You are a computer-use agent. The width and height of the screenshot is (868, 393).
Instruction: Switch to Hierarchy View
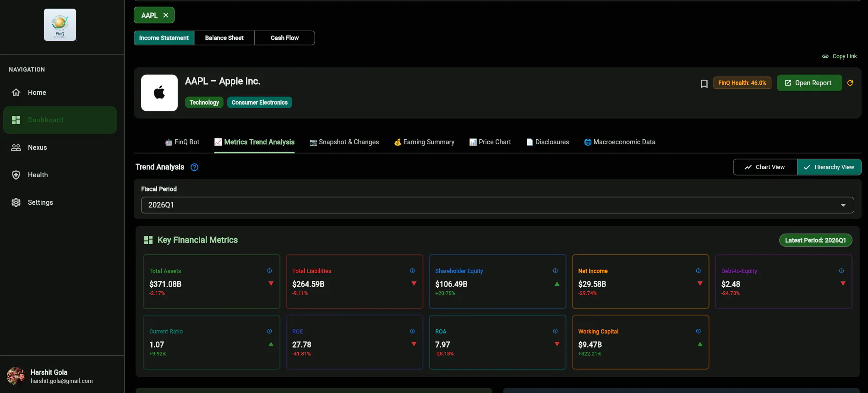[x=829, y=167]
